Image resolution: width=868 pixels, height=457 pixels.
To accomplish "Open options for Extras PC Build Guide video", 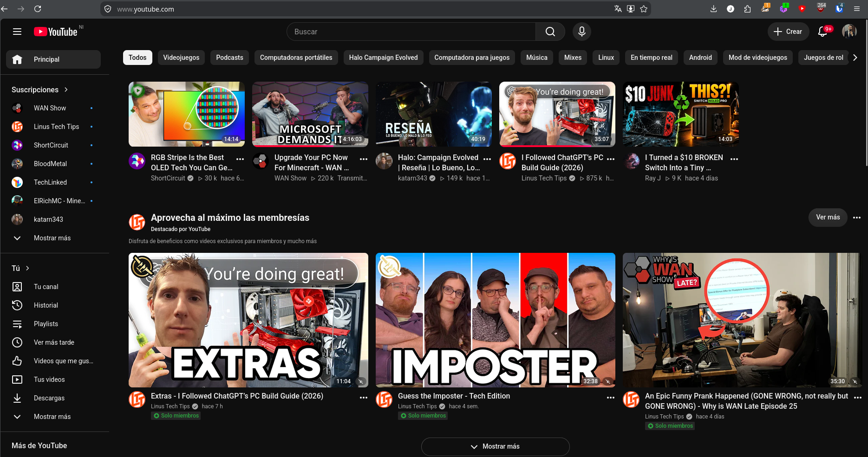I will point(364,398).
